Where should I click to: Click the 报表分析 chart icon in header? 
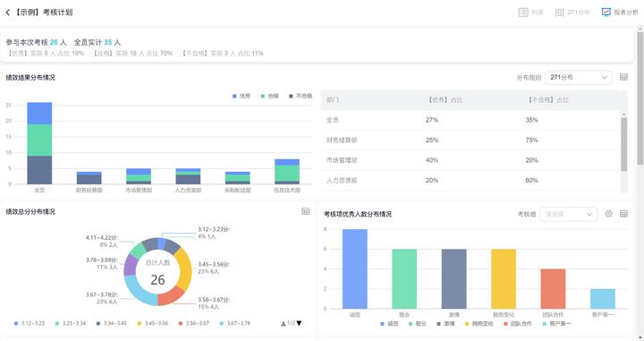[x=606, y=13]
